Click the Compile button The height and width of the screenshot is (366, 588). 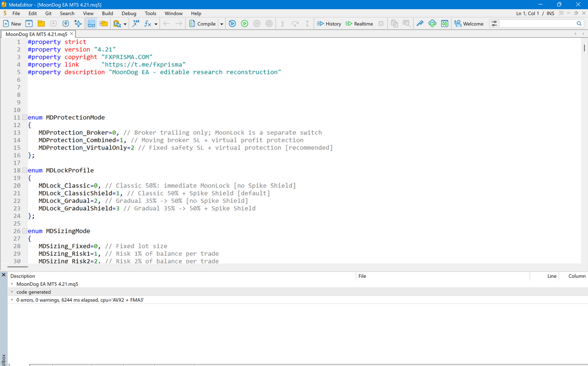202,24
